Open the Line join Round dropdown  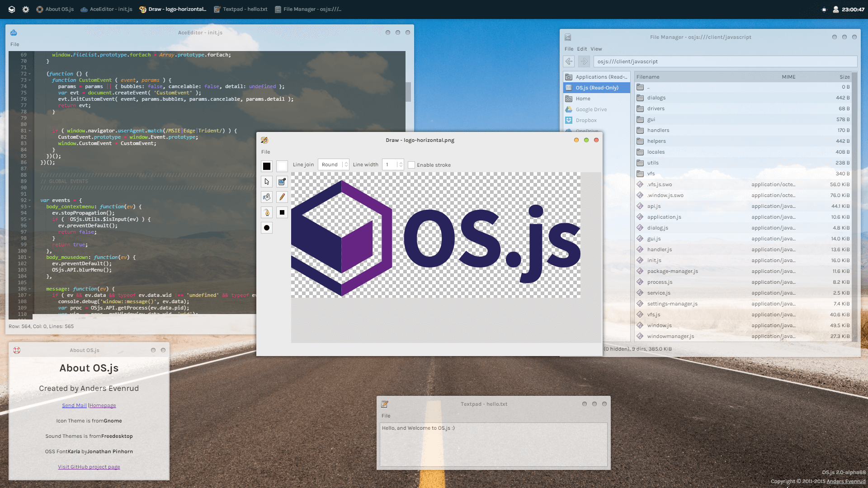[333, 164]
